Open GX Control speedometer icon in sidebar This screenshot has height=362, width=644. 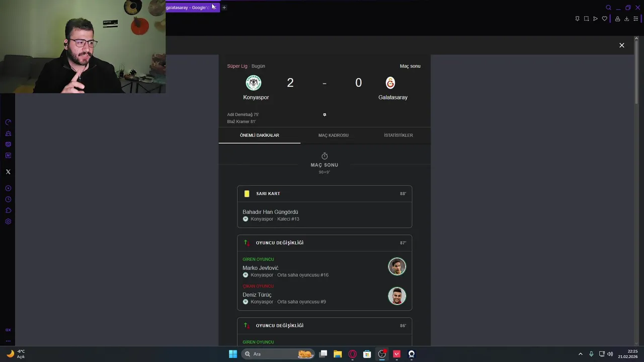pyautogui.click(x=8, y=122)
